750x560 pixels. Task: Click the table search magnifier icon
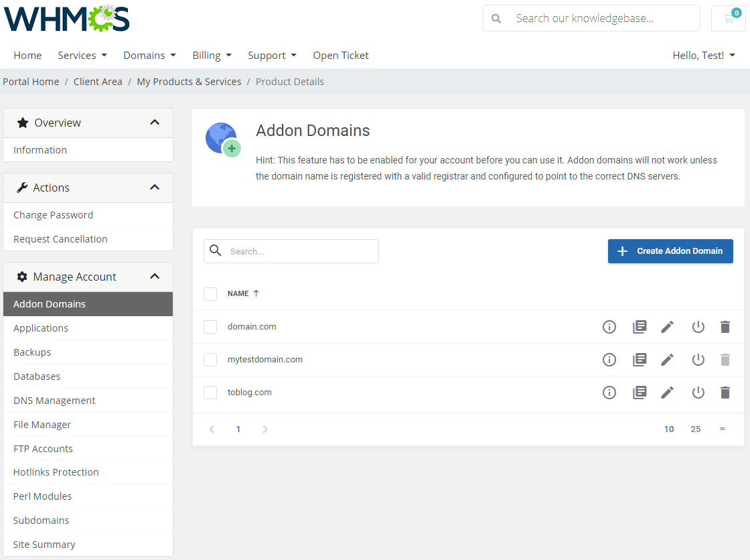(x=216, y=251)
